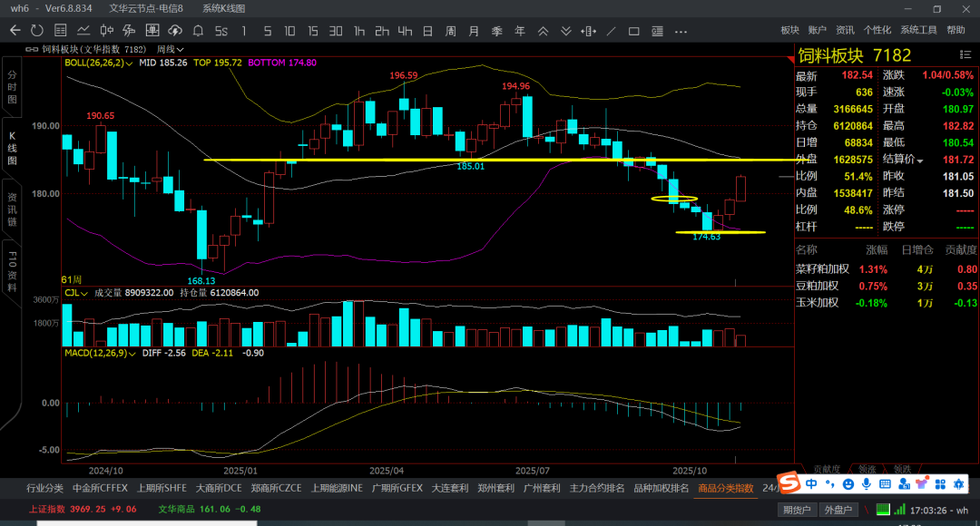
Task: Open the 周线 period dropdown
Action: [171, 49]
